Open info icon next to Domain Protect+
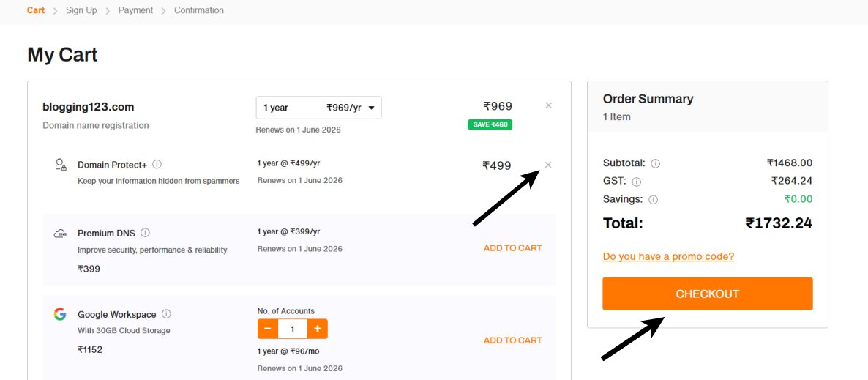The width and height of the screenshot is (868, 380). (157, 165)
